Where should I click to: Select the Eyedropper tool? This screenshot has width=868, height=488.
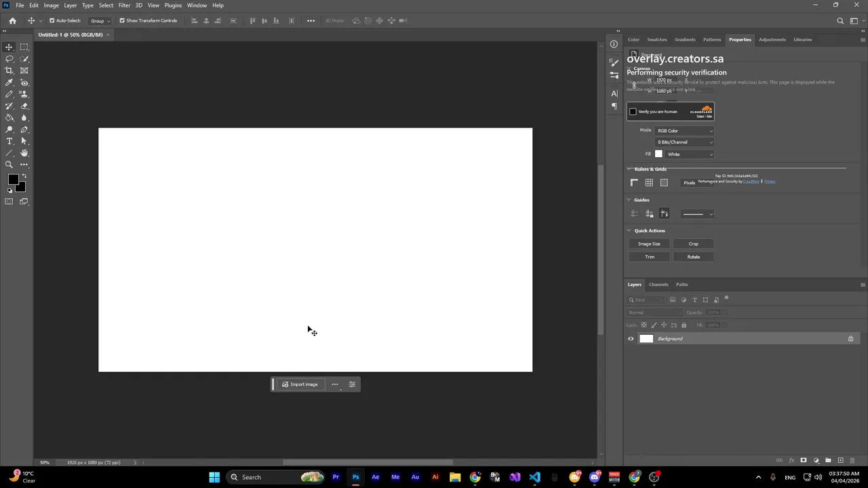click(9, 83)
